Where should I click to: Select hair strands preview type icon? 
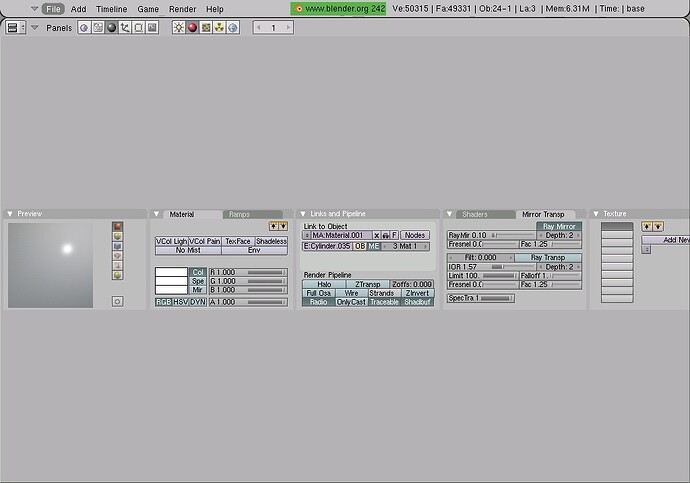point(117,265)
